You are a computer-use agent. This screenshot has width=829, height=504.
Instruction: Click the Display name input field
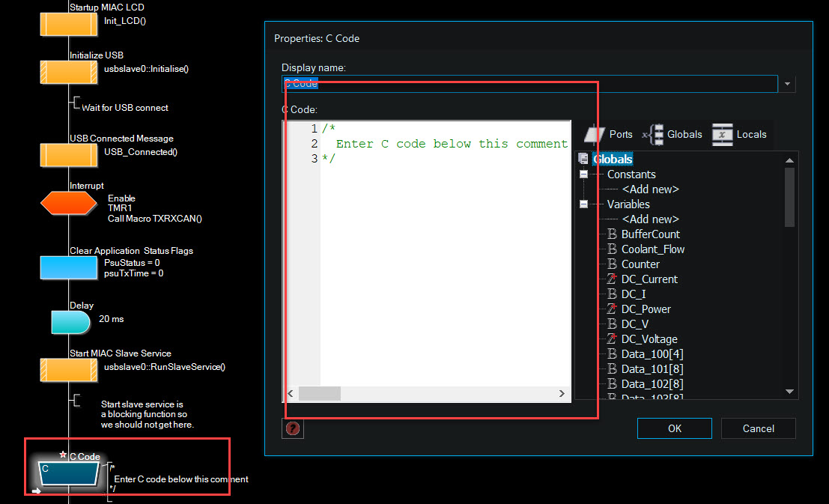coord(529,84)
